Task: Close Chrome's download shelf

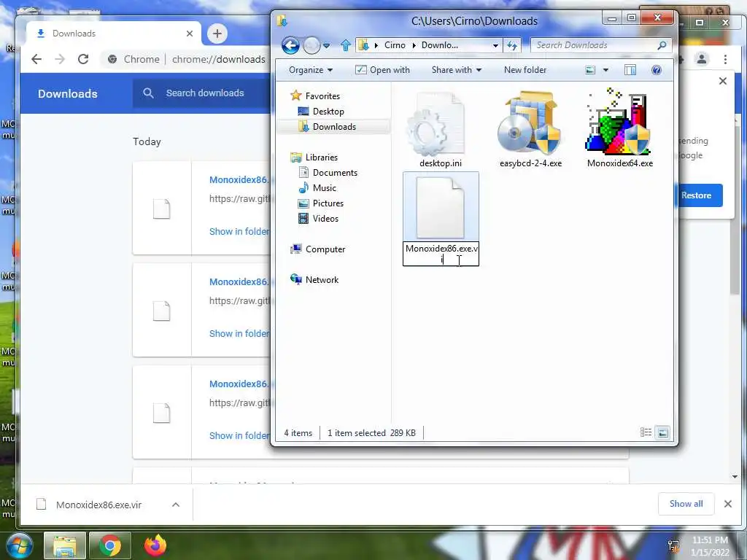Action: (727, 504)
